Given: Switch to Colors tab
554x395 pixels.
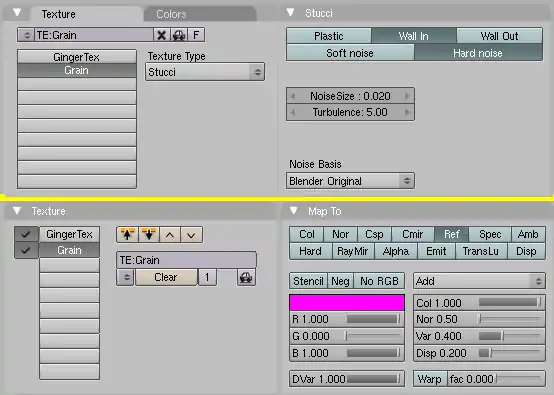Looking at the screenshot, I should click(x=200, y=14).
